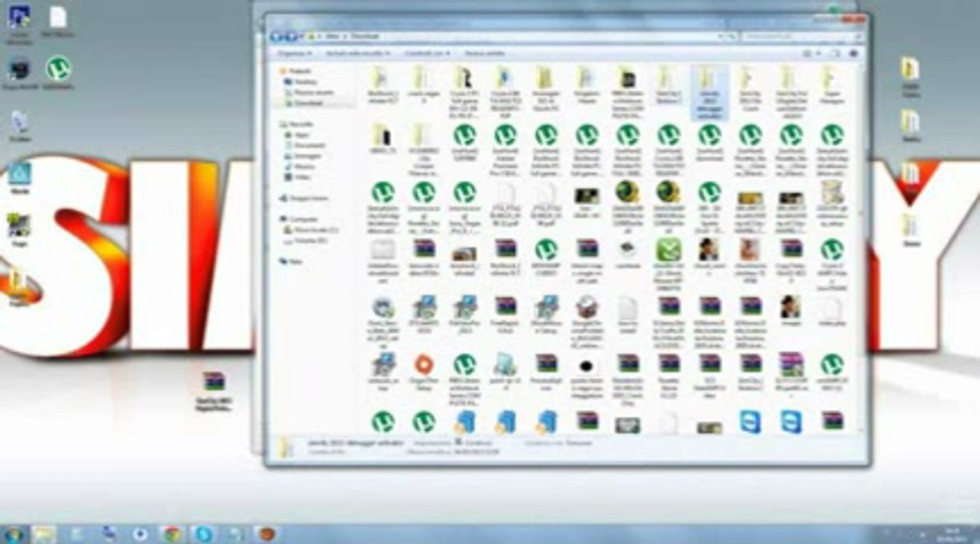980x544 pixels.
Task: Select the black dot image file
Action: (x=586, y=365)
